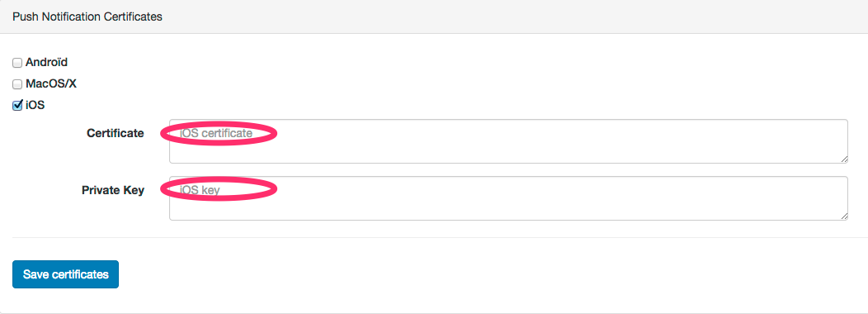The width and height of the screenshot is (868, 314).
Task: Select the bold Certificate field label
Action: tap(116, 133)
